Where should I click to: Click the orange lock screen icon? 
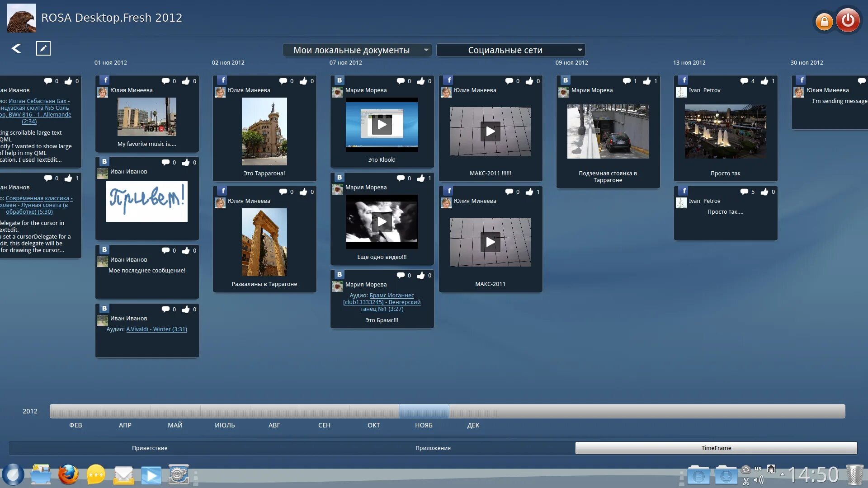pos(824,22)
